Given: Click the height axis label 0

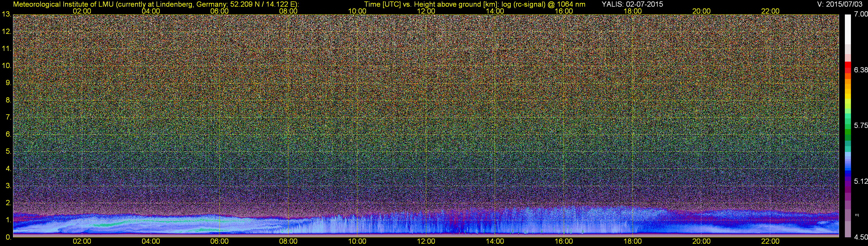Looking at the screenshot, I should pos(8,237).
